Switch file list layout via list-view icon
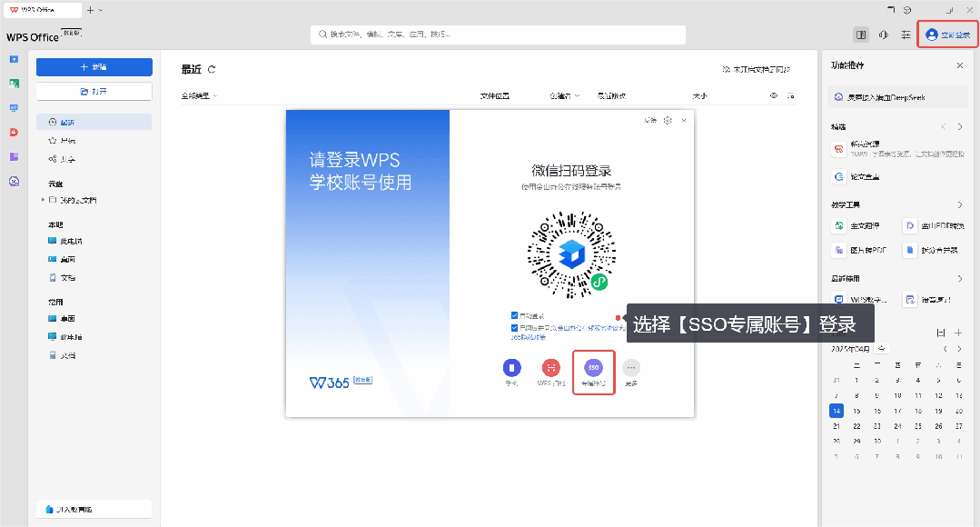 click(790, 95)
